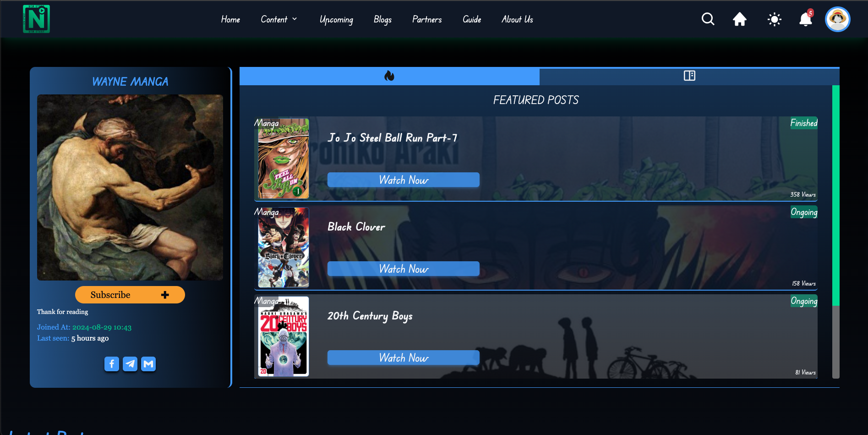
Task: Click the Wayne Manga profile painting image
Action: (130, 187)
